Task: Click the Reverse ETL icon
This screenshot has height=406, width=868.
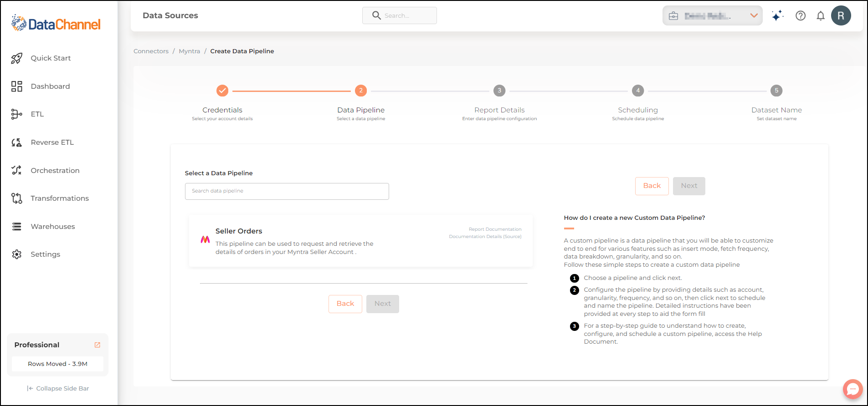Action: pyautogui.click(x=17, y=142)
